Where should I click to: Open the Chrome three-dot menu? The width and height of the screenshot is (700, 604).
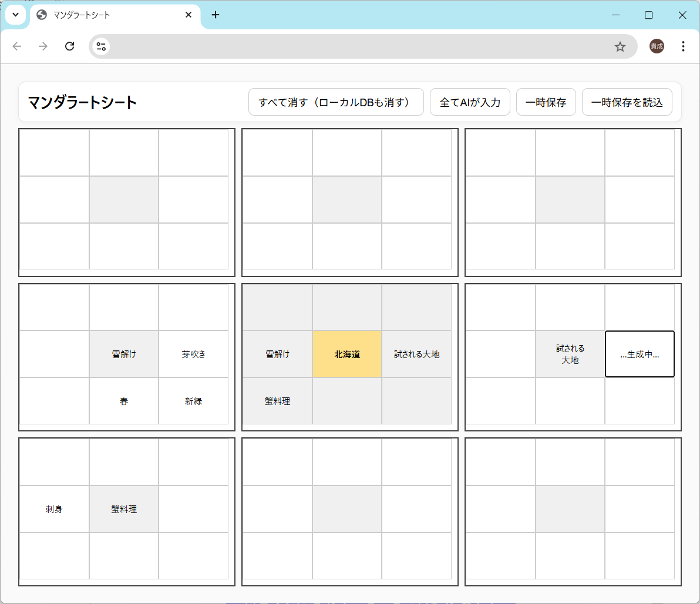tap(682, 46)
